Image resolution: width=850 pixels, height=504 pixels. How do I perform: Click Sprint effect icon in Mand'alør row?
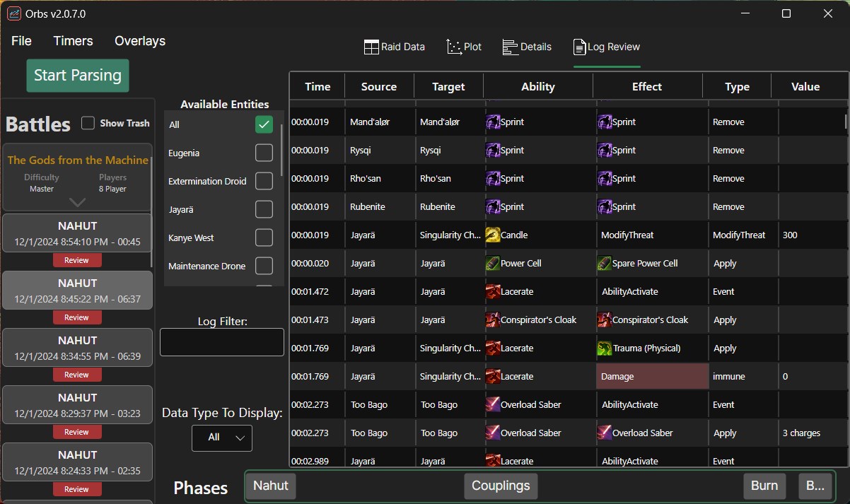(605, 122)
